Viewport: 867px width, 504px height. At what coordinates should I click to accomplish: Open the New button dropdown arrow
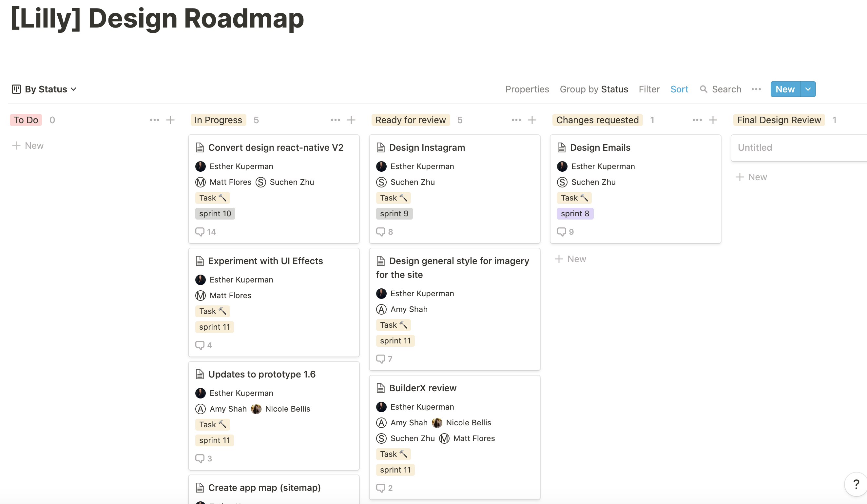click(808, 89)
